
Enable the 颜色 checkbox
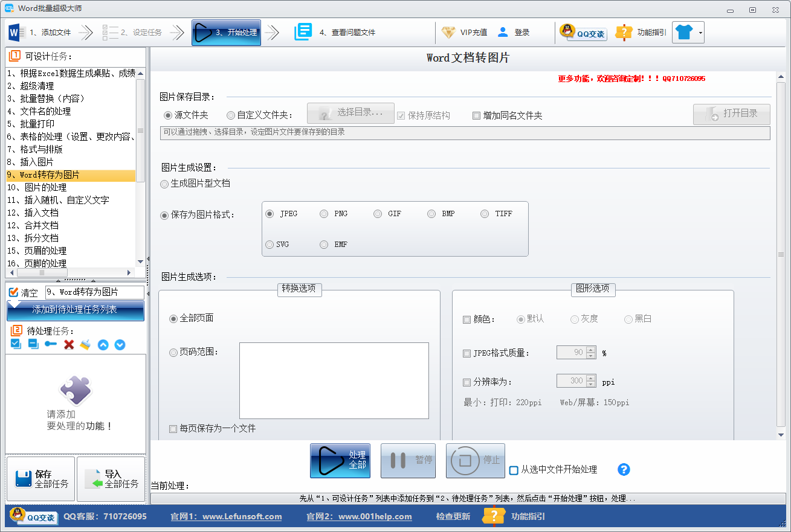(x=467, y=319)
